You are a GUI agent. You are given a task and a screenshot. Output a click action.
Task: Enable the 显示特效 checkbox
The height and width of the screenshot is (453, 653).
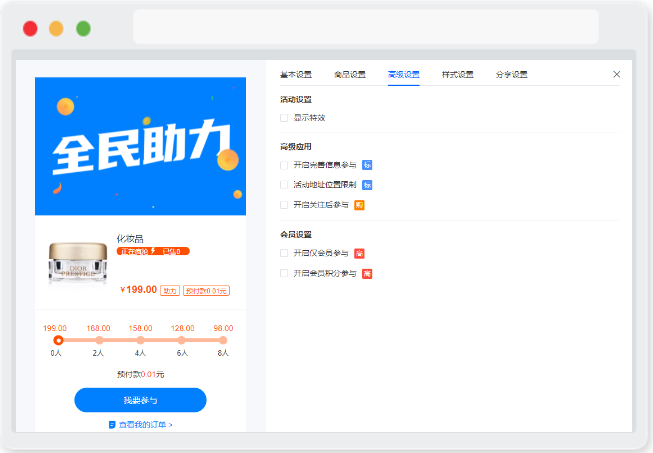point(284,118)
